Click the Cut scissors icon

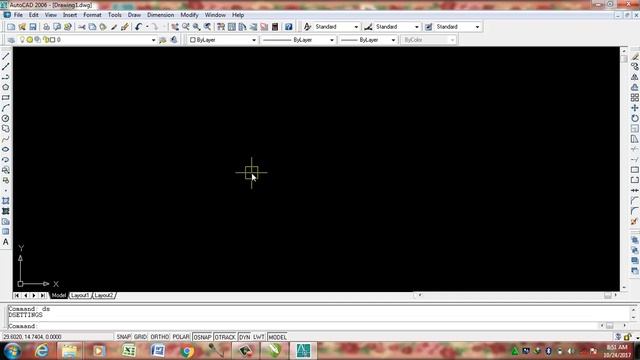pos(82,27)
